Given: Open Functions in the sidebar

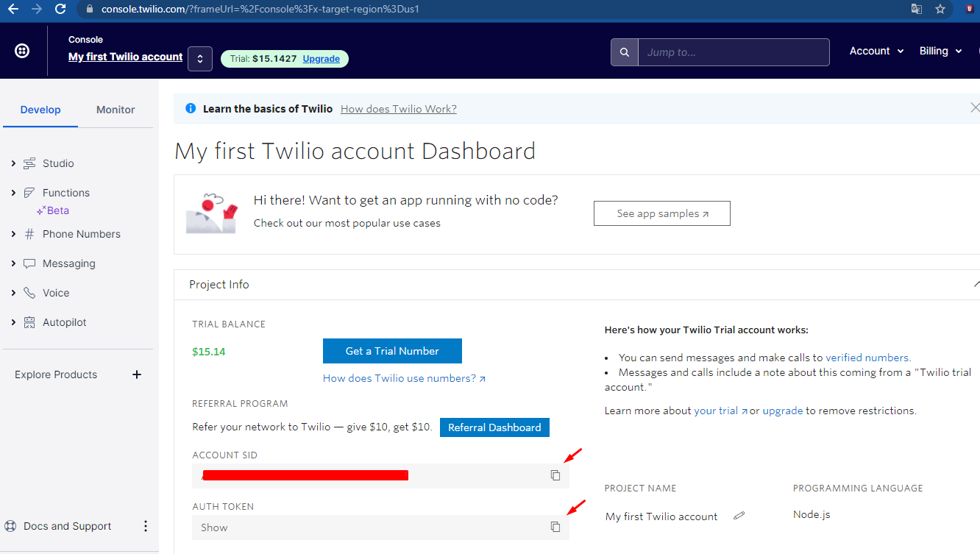Looking at the screenshot, I should point(66,193).
